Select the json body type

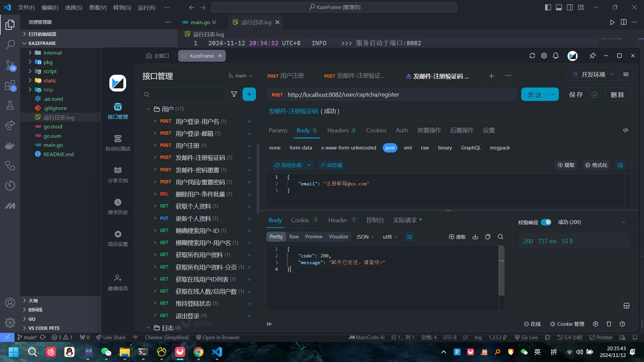tap(390, 148)
